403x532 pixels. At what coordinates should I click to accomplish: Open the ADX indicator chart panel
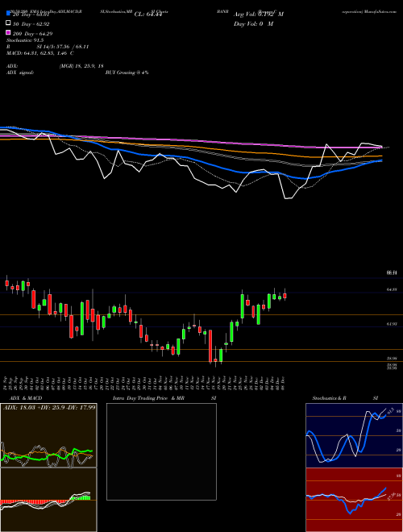(48, 435)
